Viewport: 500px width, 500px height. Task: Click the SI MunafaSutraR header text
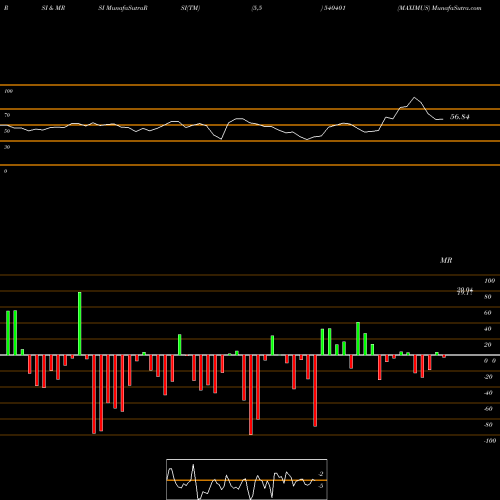pos(123,8)
